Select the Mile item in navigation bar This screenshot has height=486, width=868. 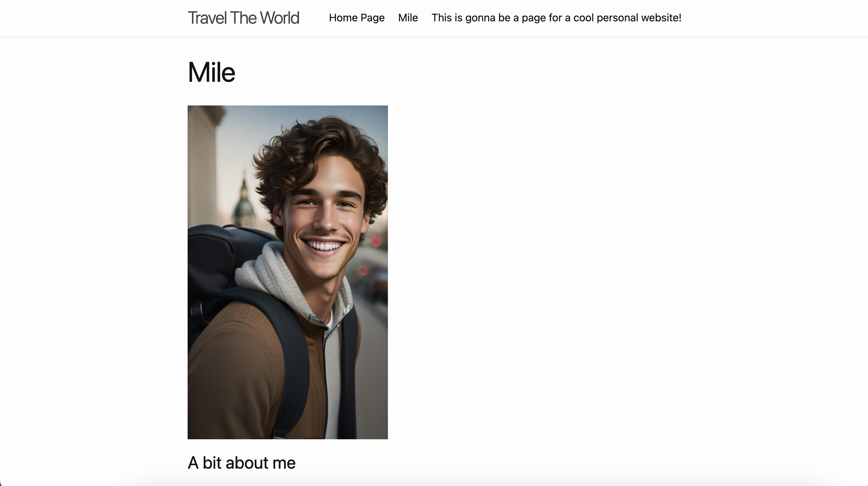408,18
